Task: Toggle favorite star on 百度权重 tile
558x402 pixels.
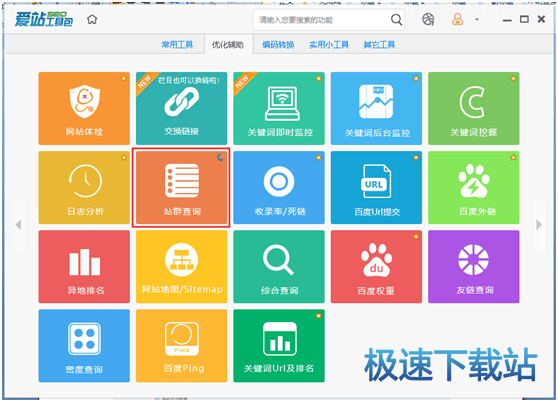Action: point(416,236)
